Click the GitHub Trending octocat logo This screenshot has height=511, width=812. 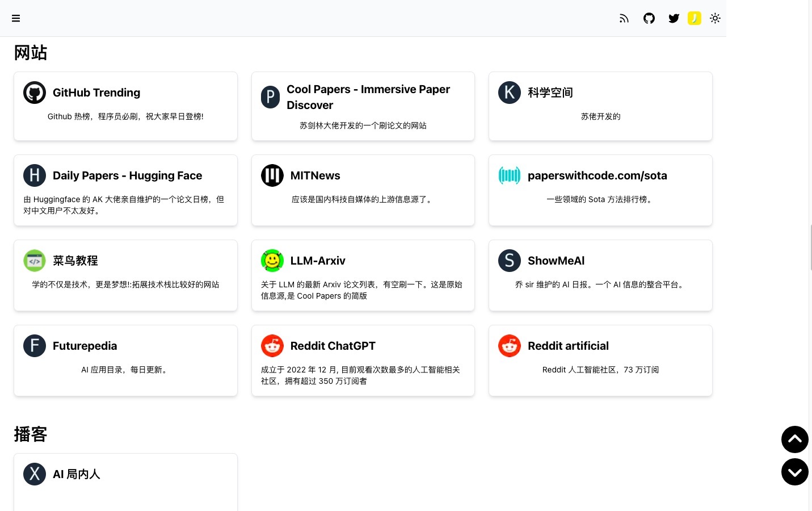(x=35, y=93)
